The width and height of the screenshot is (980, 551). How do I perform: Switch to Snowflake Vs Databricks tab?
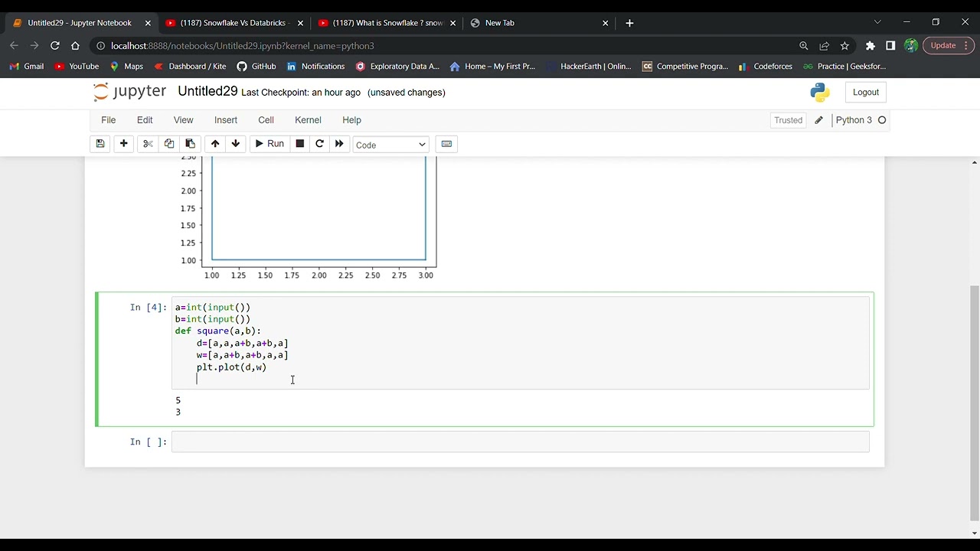(x=233, y=23)
